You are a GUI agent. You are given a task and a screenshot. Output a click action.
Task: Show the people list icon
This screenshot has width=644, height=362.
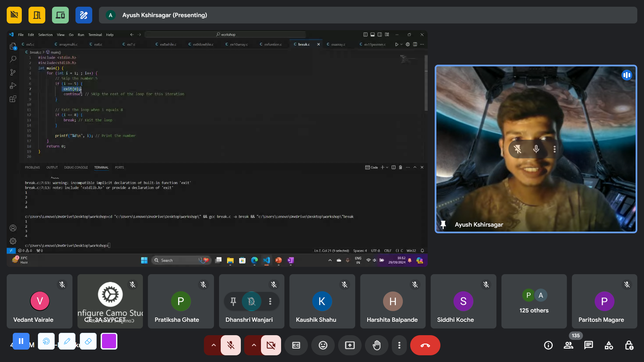[568, 345]
